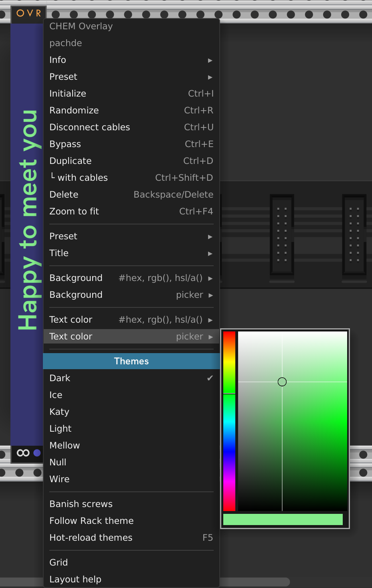This screenshot has width=372, height=588.
Task: Click the 'Happy to meet you' overlay text
Action: (27, 220)
